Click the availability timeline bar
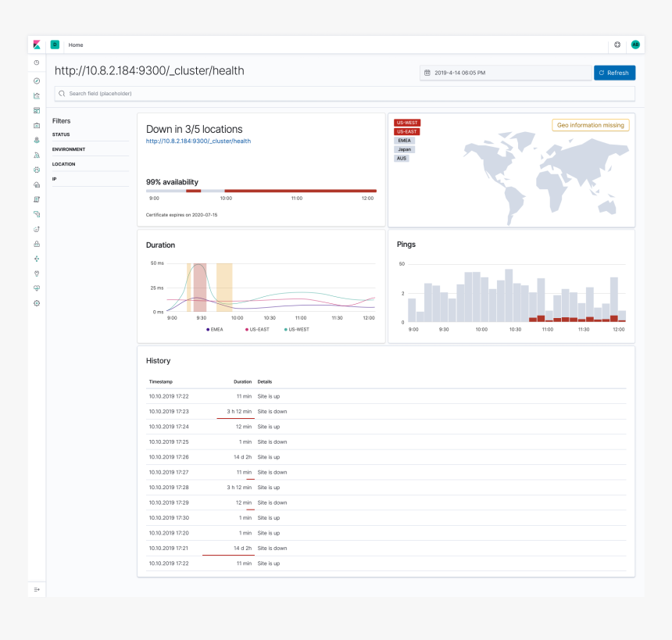 [261, 191]
